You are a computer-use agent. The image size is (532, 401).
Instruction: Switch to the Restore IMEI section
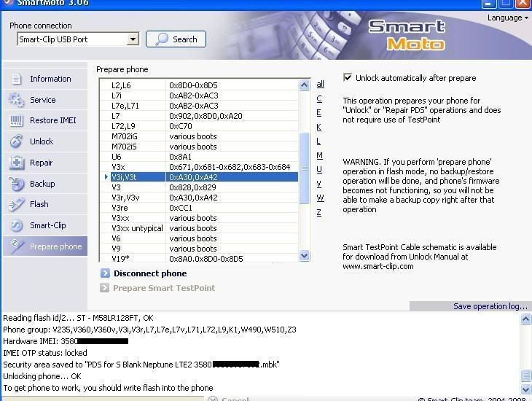[45, 120]
